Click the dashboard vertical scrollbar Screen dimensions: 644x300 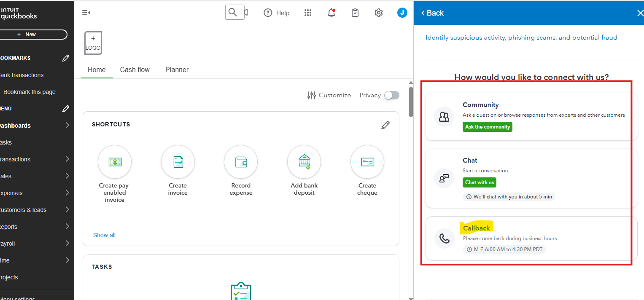pos(411,101)
